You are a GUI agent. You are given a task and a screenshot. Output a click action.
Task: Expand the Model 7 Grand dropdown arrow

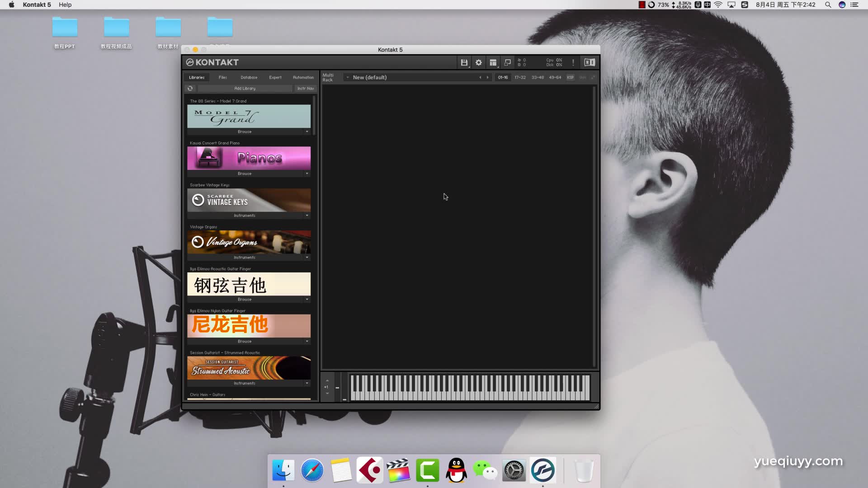coord(307,131)
